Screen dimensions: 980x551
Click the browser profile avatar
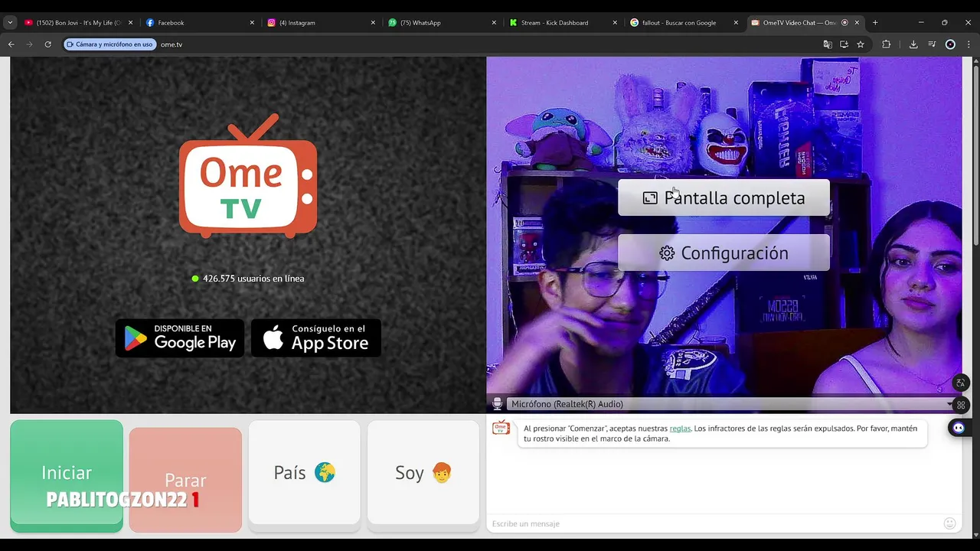[950, 44]
